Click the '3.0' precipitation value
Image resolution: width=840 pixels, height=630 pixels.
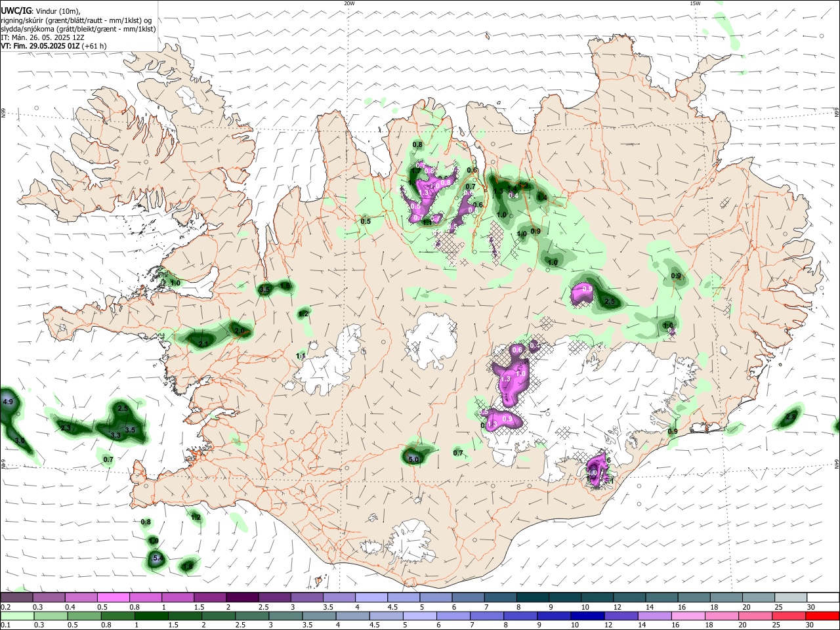(x=20, y=440)
